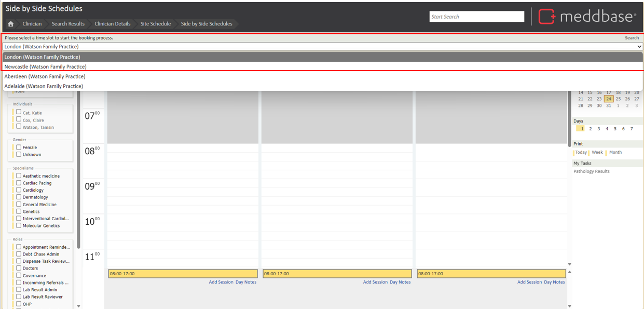Open Search Results breadcrumb
Viewport: 644px width, 309px height.
(68, 24)
